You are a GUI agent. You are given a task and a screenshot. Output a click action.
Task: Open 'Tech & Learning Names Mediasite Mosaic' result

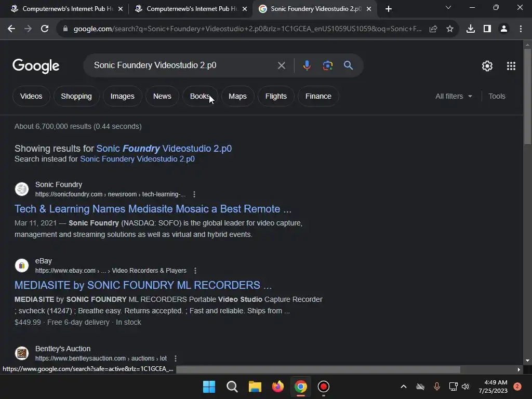coord(153,209)
